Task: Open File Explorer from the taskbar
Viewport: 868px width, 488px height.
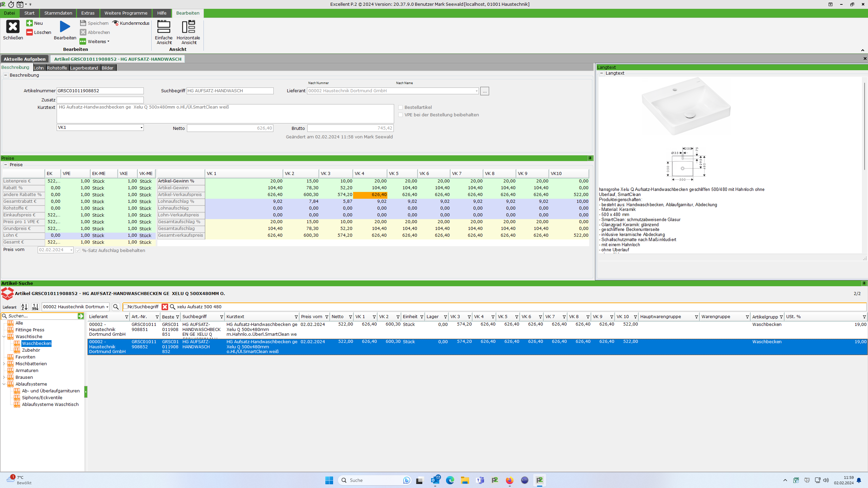Action: pyautogui.click(x=465, y=480)
